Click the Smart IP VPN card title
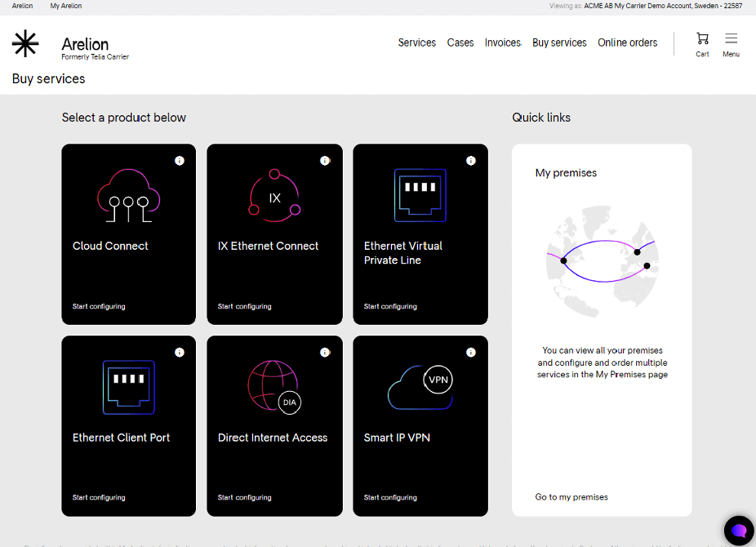Screen dimensions: 756x547 click(397, 438)
